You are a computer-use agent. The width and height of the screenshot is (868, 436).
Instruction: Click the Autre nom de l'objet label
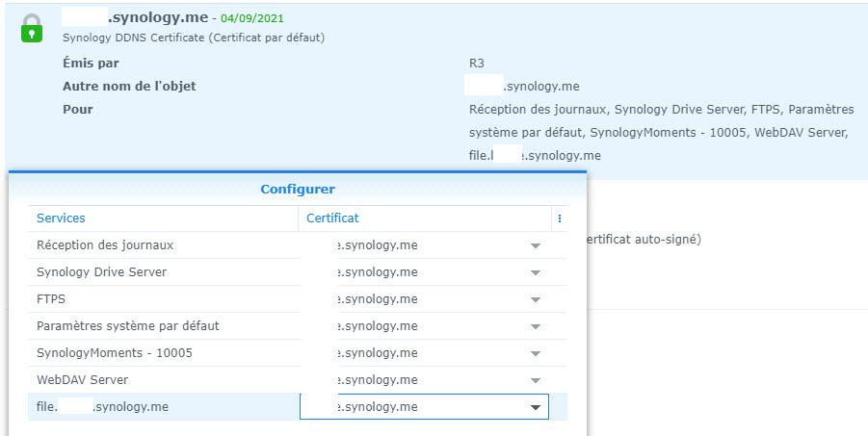[129, 87]
